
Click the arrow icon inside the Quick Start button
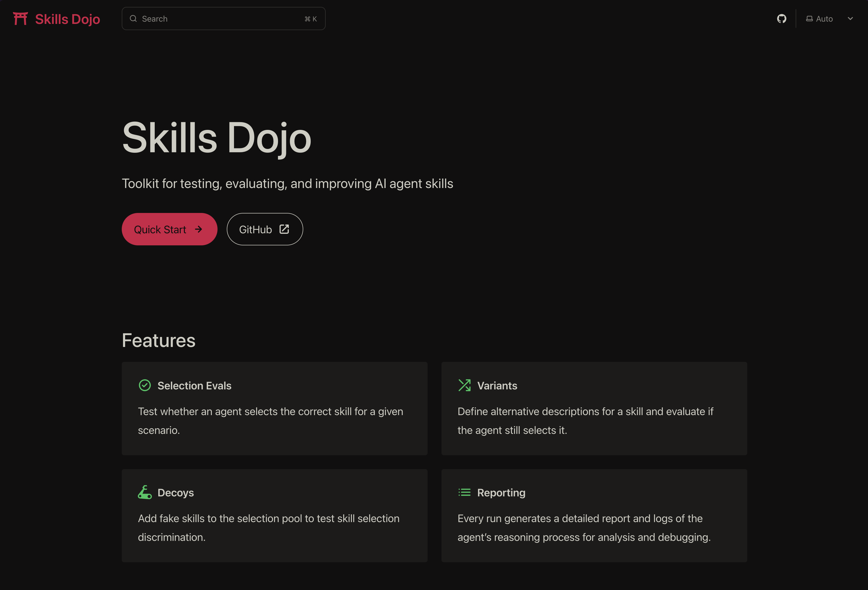198,229
